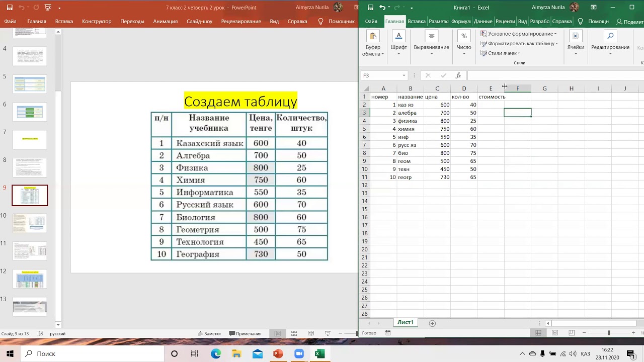Screen dimensions: 644x362
Task: Click the Save icon in Excel title bar
Action: tap(370, 8)
